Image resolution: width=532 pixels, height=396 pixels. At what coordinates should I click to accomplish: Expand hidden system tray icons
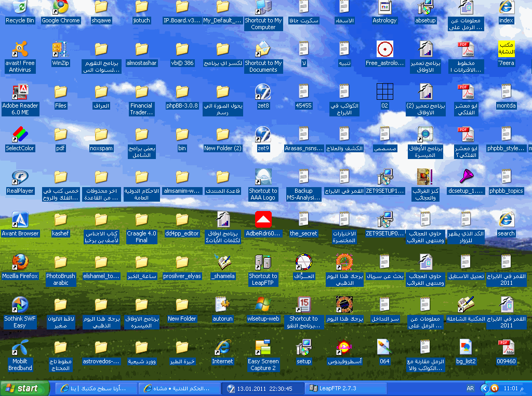click(484, 388)
